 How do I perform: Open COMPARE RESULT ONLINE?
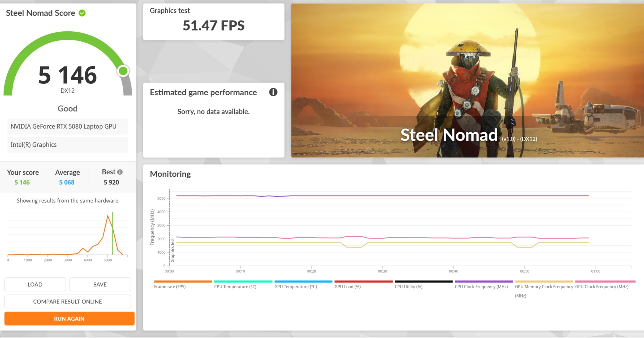click(x=68, y=301)
